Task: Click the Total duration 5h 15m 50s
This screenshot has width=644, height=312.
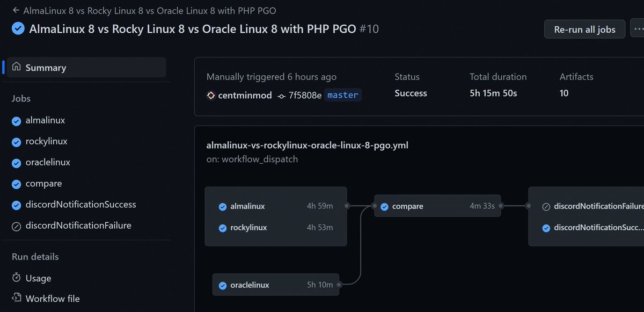Action: click(x=493, y=93)
